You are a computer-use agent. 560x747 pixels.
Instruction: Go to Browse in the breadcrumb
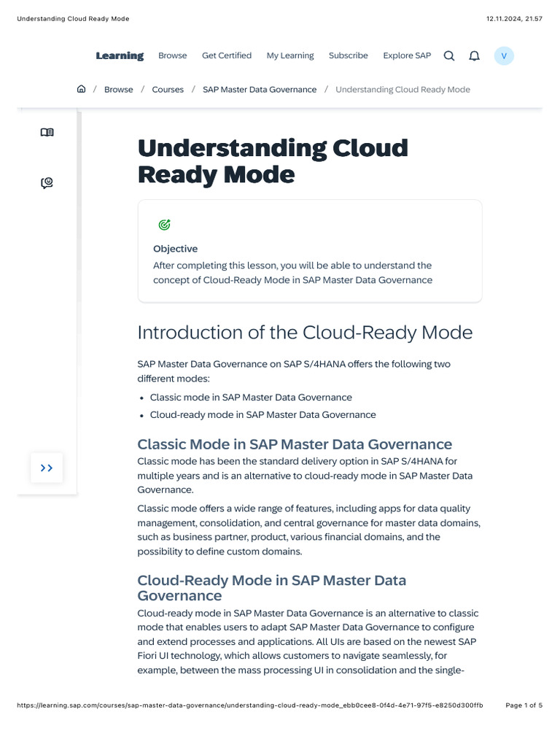(119, 90)
